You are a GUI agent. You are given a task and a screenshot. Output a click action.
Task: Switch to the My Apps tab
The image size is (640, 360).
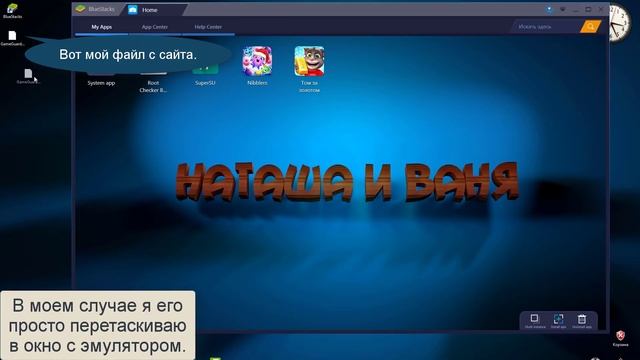click(x=101, y=27)
